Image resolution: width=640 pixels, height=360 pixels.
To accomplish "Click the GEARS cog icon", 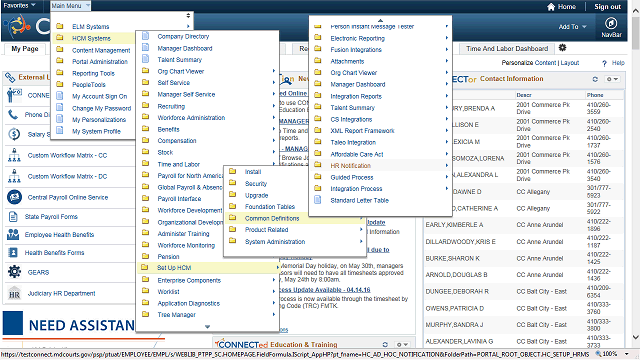I will [14, 272].
